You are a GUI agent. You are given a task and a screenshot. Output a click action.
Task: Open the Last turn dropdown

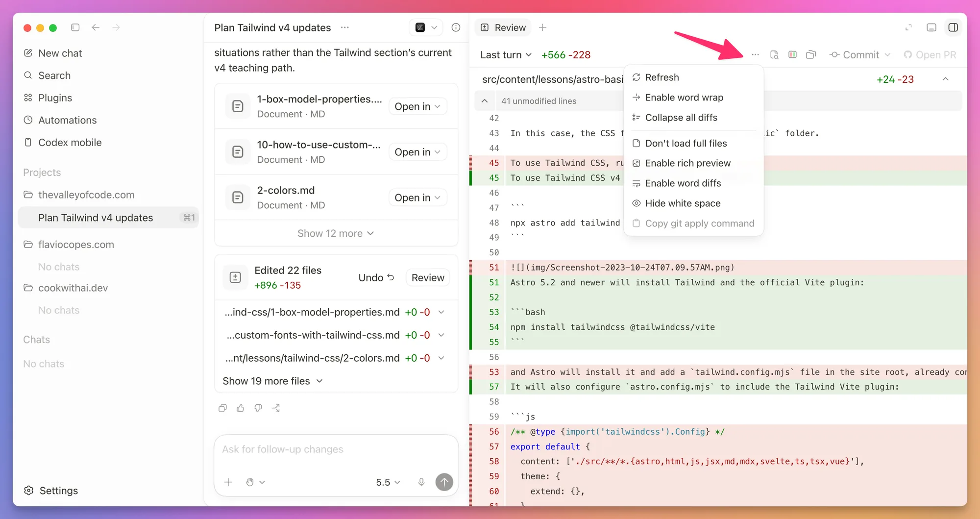tap(506, 55)
